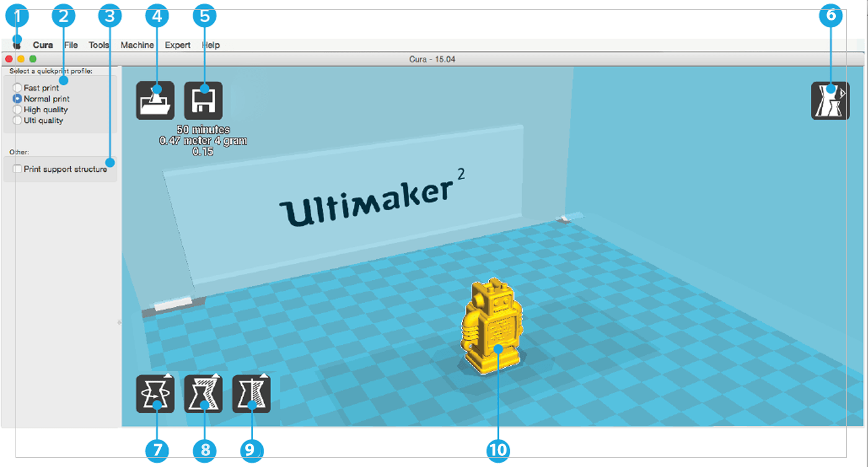The width and height of the screenshot is (868, 467).
Task: Select the yellow robot model on the build plate
Action: (x=491, y=327)
